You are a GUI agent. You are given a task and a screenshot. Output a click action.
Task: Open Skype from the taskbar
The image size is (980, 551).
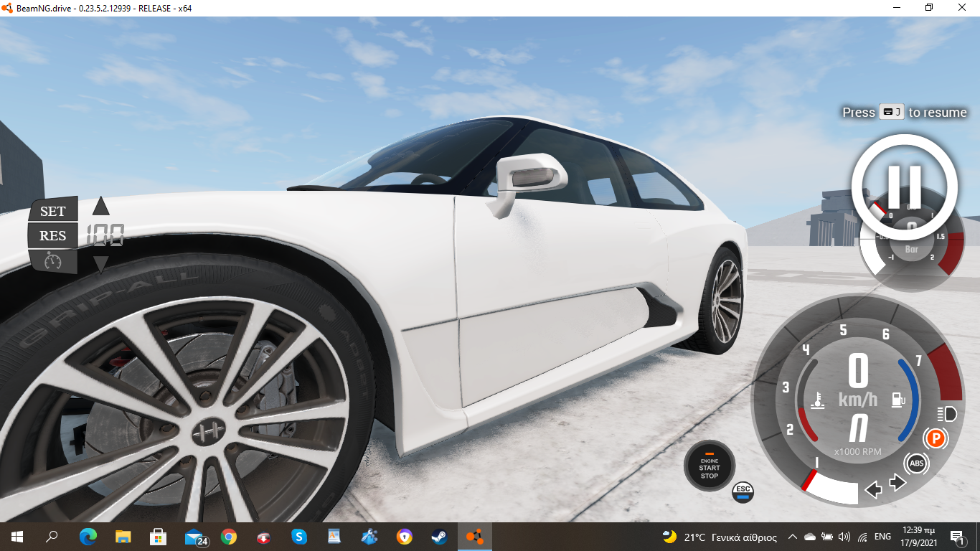coord(299,536)
